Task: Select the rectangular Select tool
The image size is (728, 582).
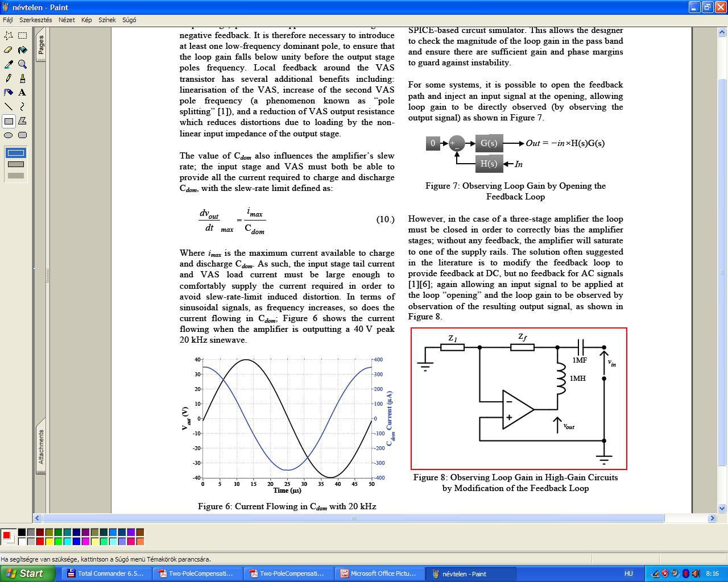Action: (22, 36)
